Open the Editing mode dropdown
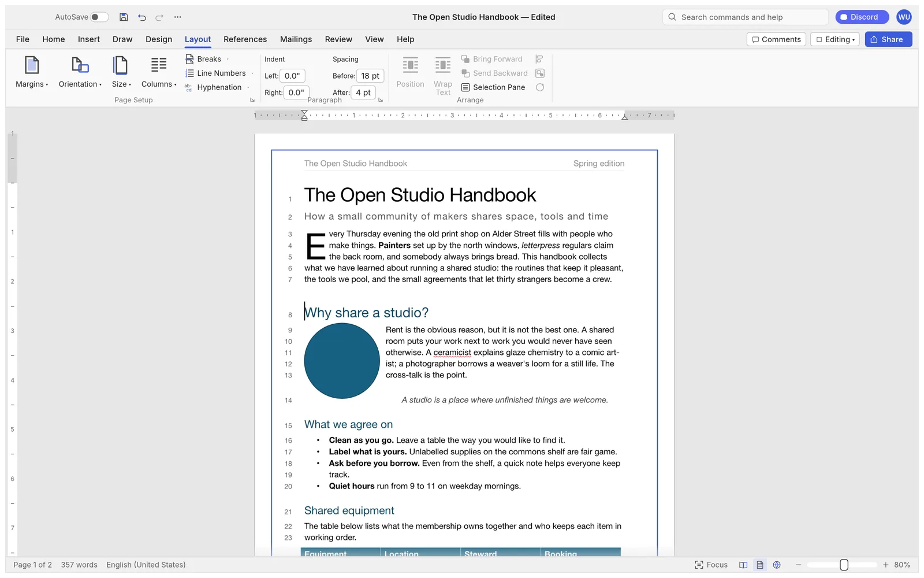Image resolution: width=924 pixels, height=578 pixels. (x=835, y=39)
